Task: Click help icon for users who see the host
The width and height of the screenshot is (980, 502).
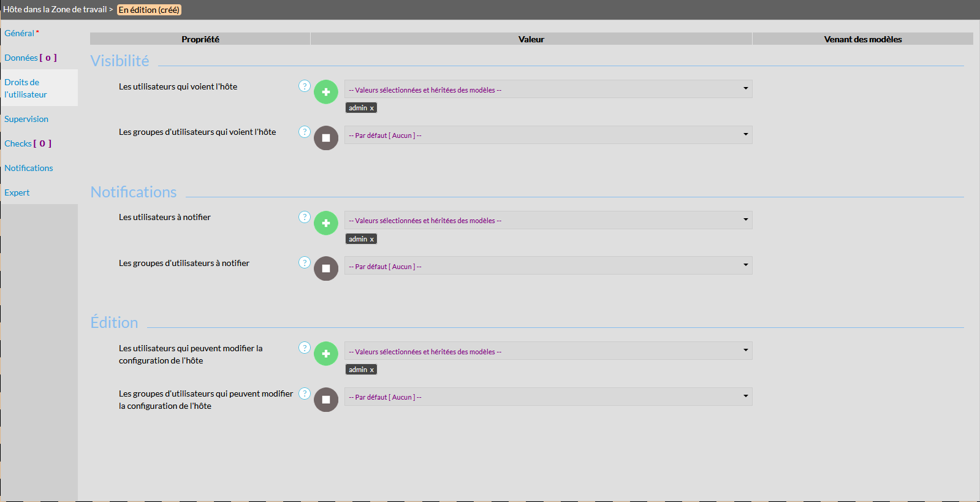Action: coord(305,86)
